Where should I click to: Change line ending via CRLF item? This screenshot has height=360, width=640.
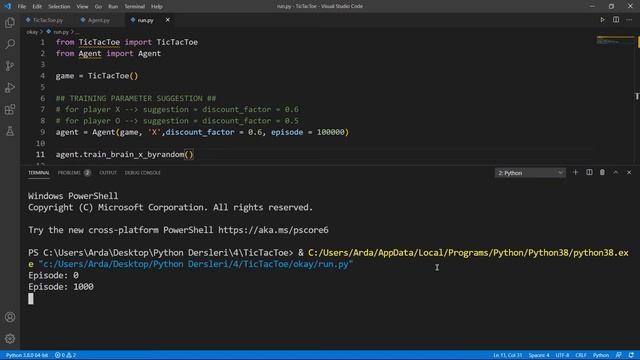tap(580, 355)
